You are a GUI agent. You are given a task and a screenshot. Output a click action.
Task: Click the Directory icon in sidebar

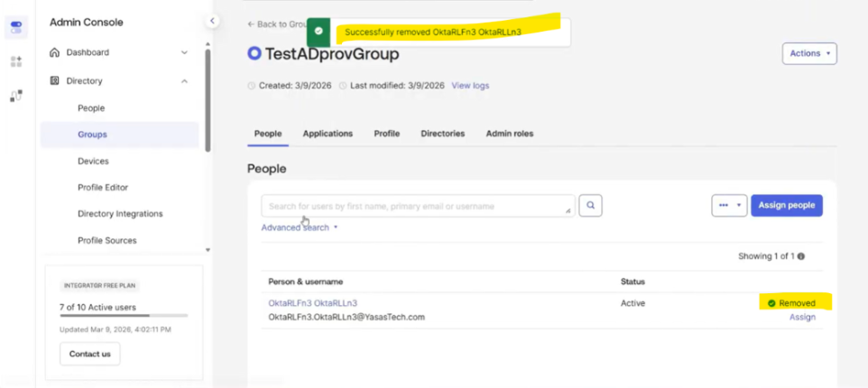click(55, 81)
